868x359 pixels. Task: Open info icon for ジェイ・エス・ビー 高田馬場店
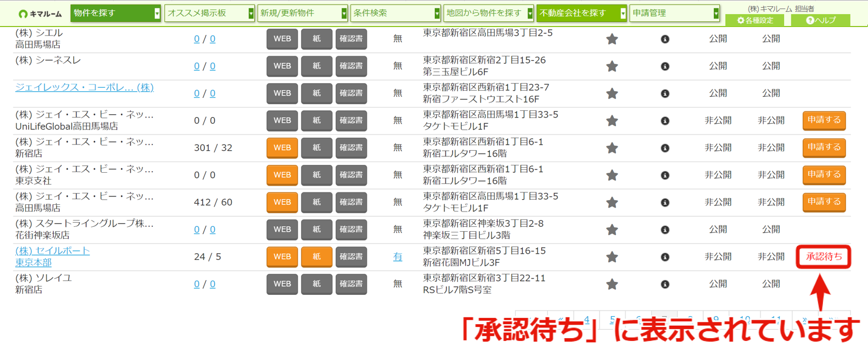[665, 202]
